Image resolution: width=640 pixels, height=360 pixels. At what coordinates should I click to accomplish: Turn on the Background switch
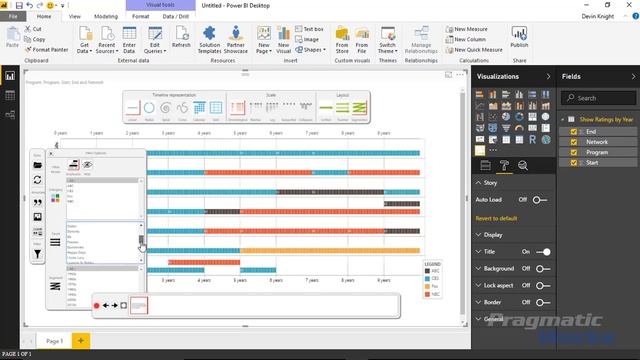pos(543,269)
